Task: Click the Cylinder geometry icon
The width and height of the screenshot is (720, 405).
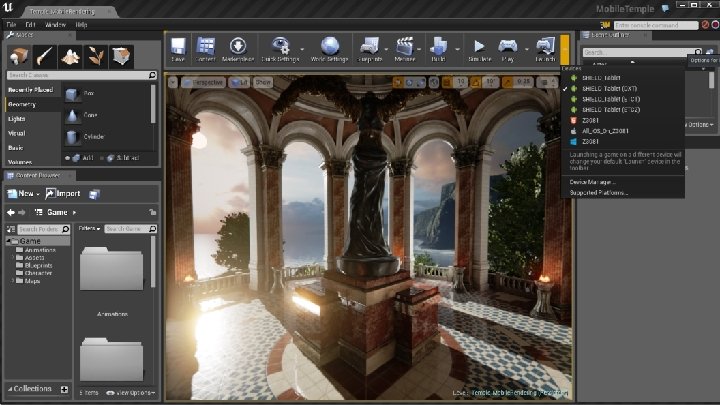Action: pyautogui.click(x=71, y=137)
